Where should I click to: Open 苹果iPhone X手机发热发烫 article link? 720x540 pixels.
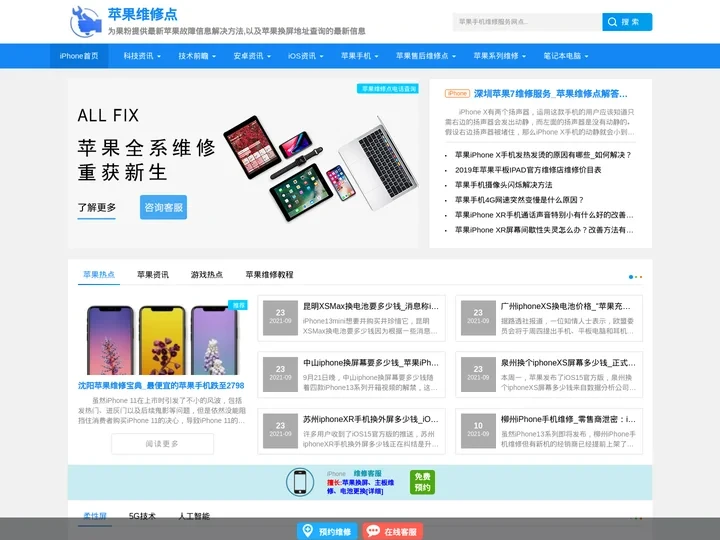tap(543, 155)
